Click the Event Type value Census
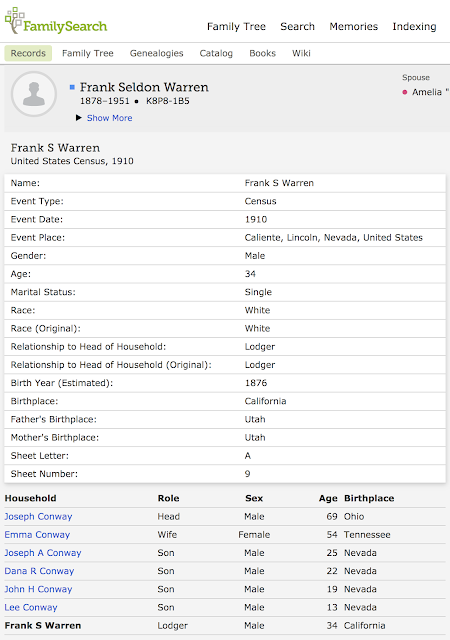This screenshot has width=450, height=640. (261, 201)
